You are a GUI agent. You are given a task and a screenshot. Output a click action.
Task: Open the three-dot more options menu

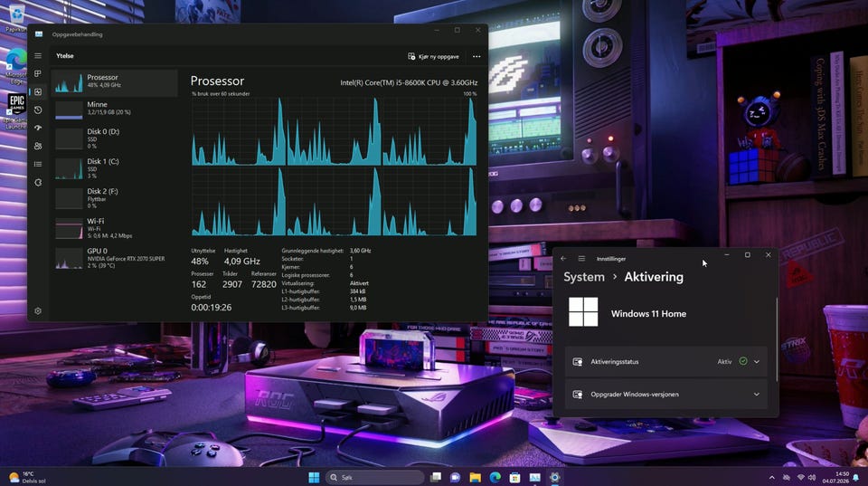[x=476, y=56]
